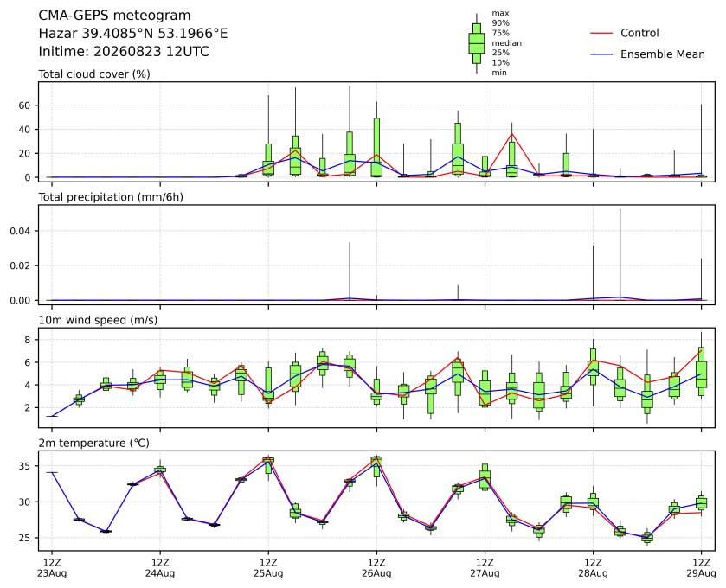Click the '2m temperature (°C)' panel title
Viewport: 726px width, 588px height.
[94, 444]
